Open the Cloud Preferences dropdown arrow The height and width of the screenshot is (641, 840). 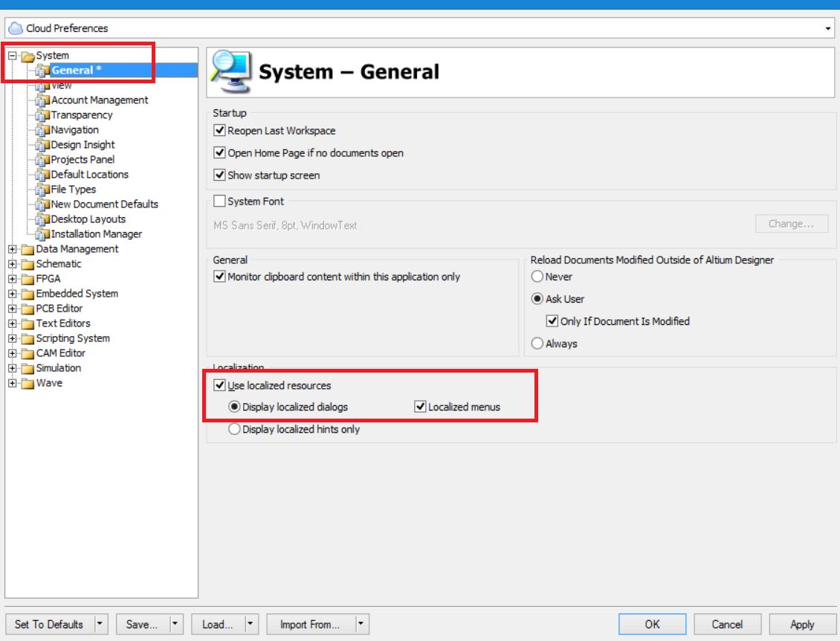click(828, 28)
